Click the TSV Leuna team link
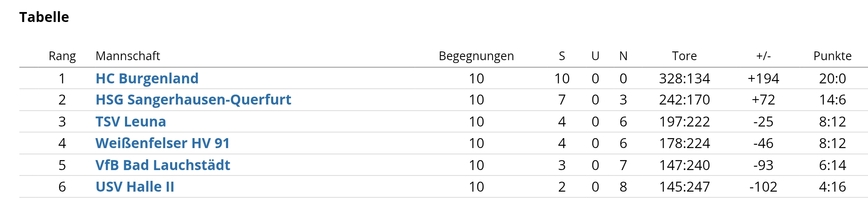Image resolution: width=868 pixels, height=219 pixels. (131, 122)
